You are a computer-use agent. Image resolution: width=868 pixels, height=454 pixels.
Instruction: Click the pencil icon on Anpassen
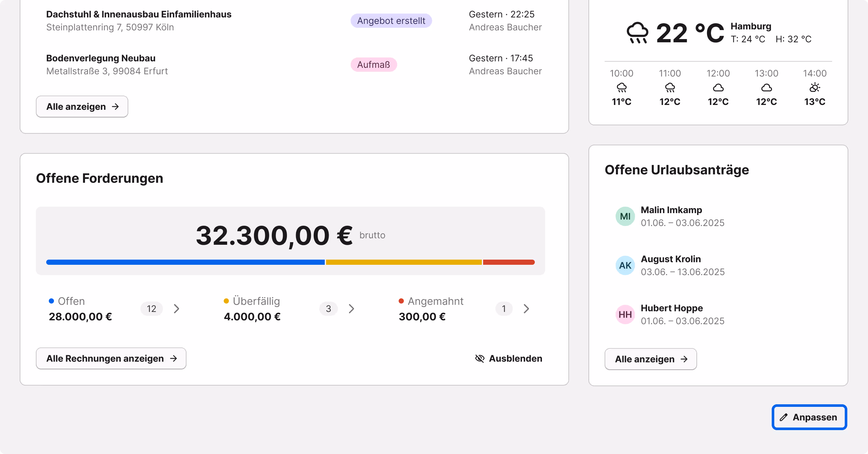(783, 417)
